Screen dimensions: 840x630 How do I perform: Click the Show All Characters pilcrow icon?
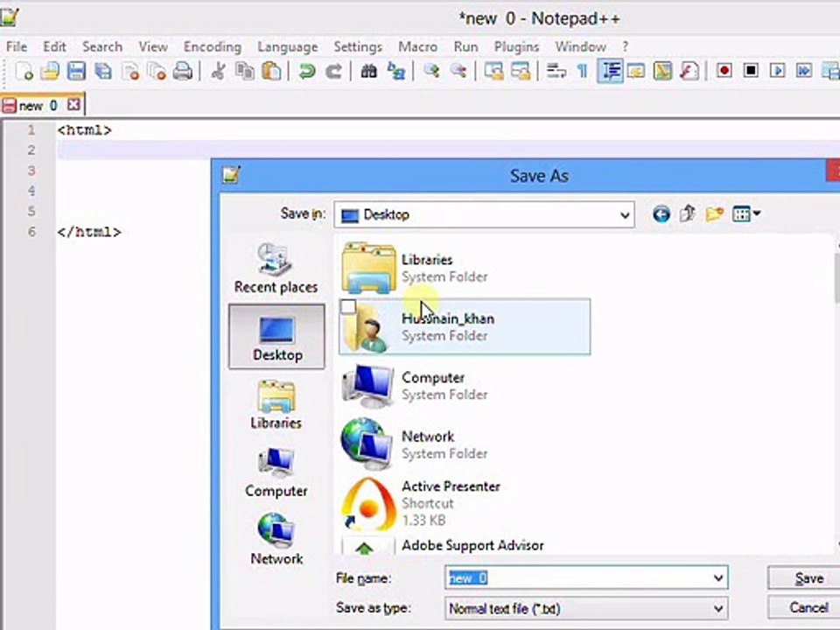(x=583, y=71)
